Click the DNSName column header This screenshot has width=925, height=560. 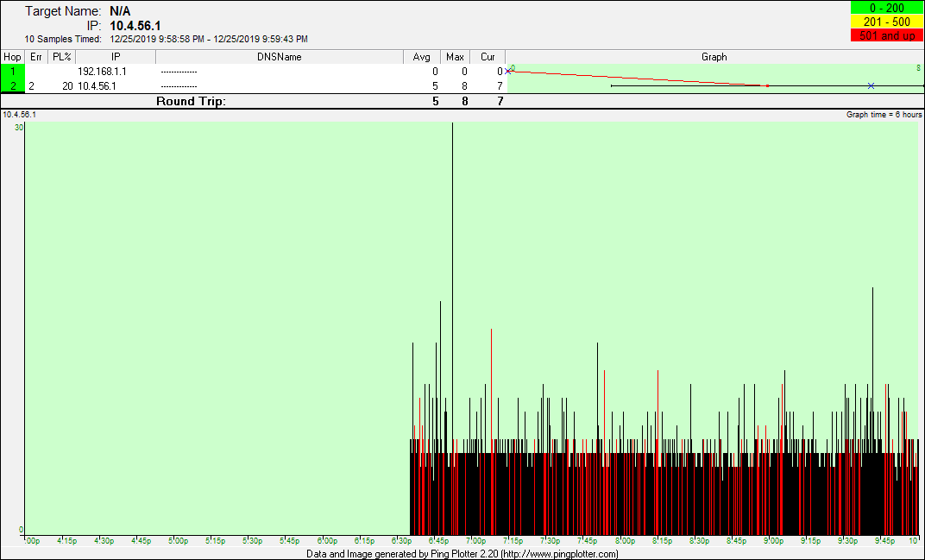[x=280, y=57]
